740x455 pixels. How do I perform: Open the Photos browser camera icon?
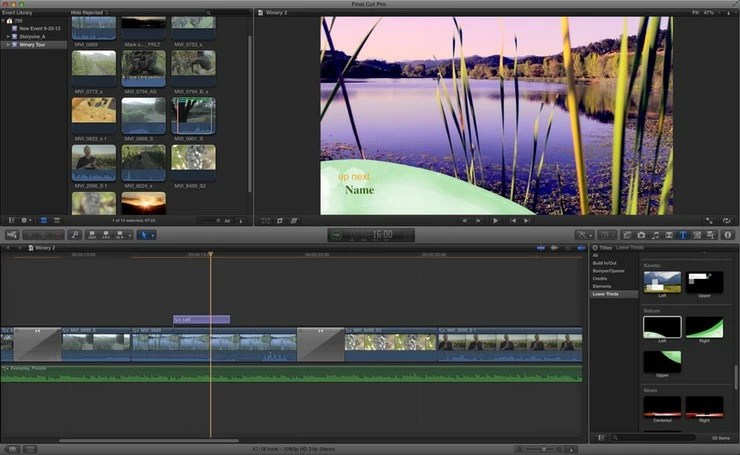641,235
